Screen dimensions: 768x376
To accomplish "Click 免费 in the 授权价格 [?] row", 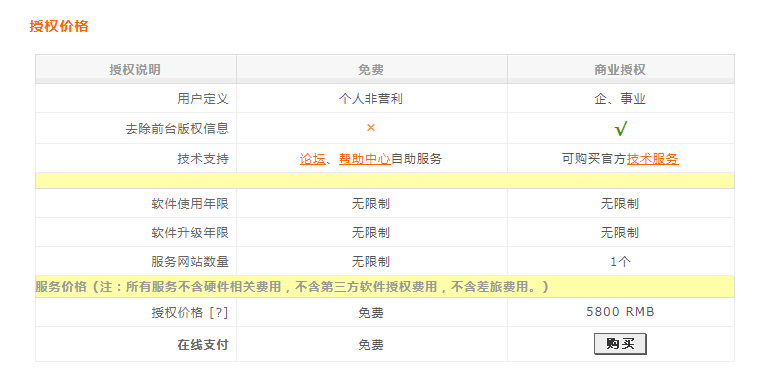I will [371, 313].
